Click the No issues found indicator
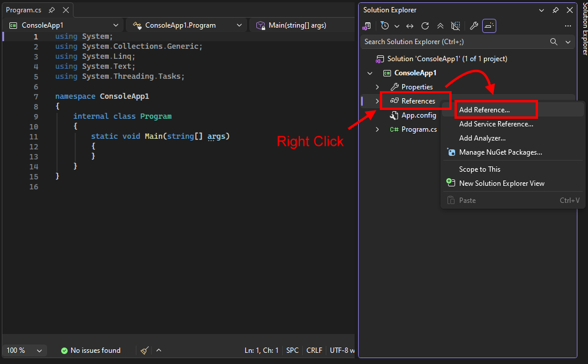588x364 pixels. coord(91,350)
